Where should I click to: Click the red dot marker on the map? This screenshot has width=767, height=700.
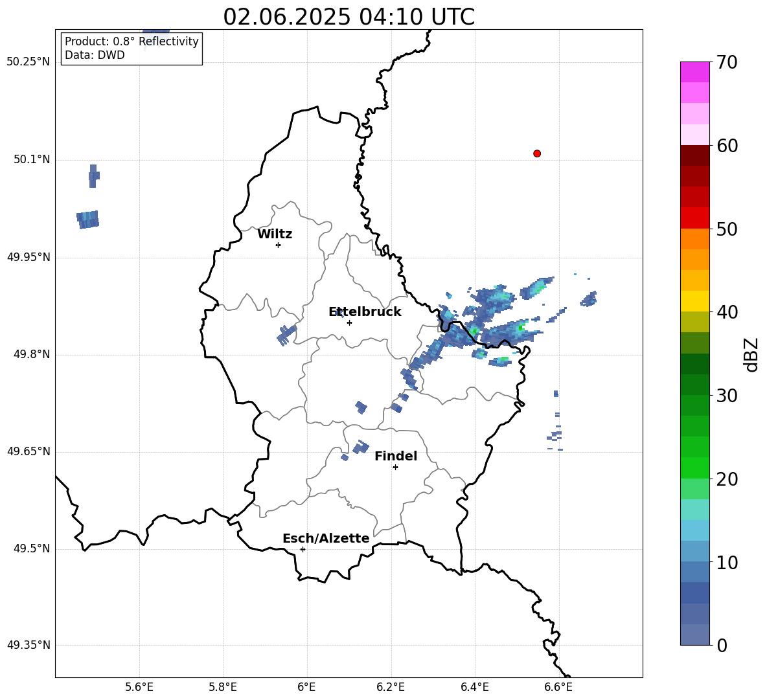pyautogui.click(x=537, y=153)
